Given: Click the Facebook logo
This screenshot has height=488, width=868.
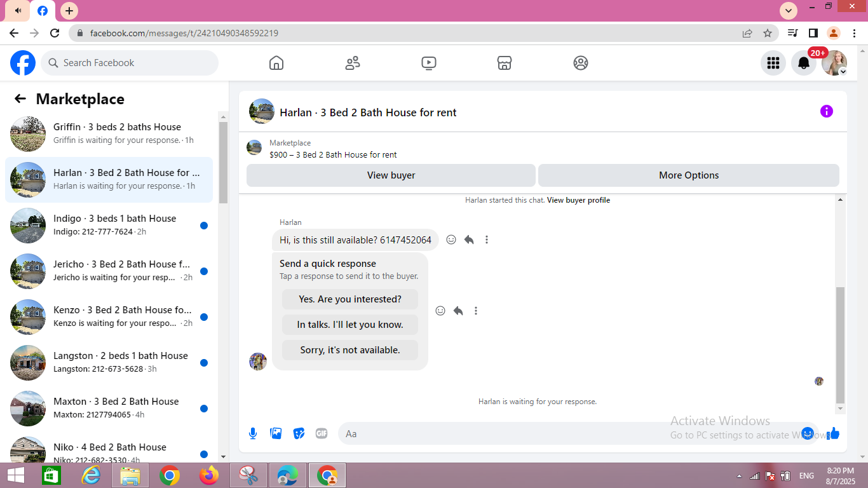Looking at the screenshot, I should click(x=23, y=63).
